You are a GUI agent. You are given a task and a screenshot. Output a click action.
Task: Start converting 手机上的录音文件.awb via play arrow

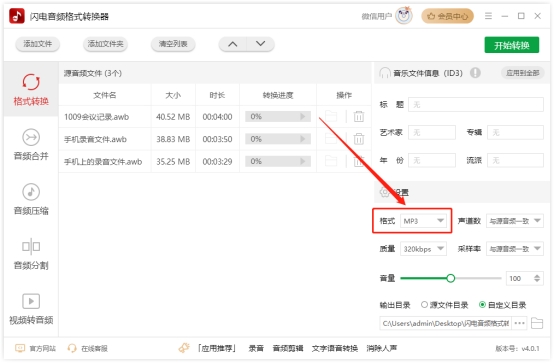303,162
